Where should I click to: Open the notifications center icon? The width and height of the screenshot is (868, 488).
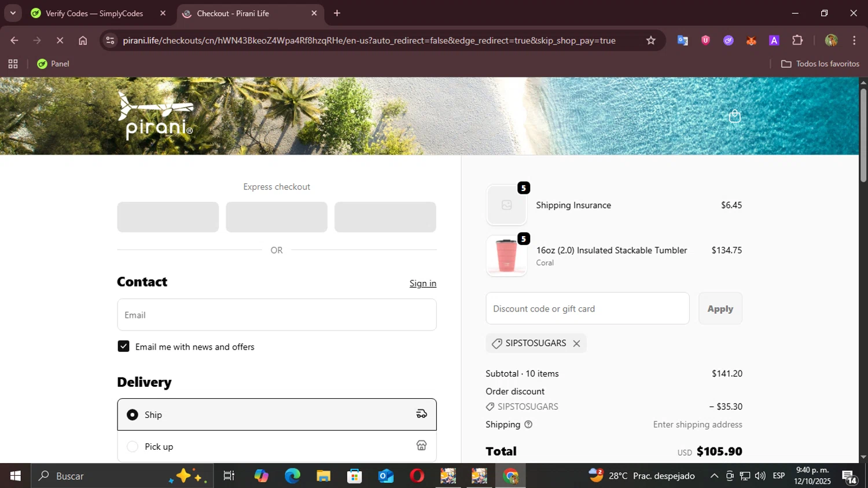point(849,477)
